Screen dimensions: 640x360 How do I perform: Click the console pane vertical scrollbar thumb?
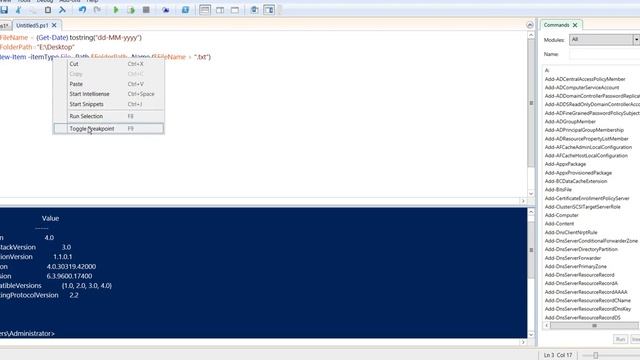point(531,250)
